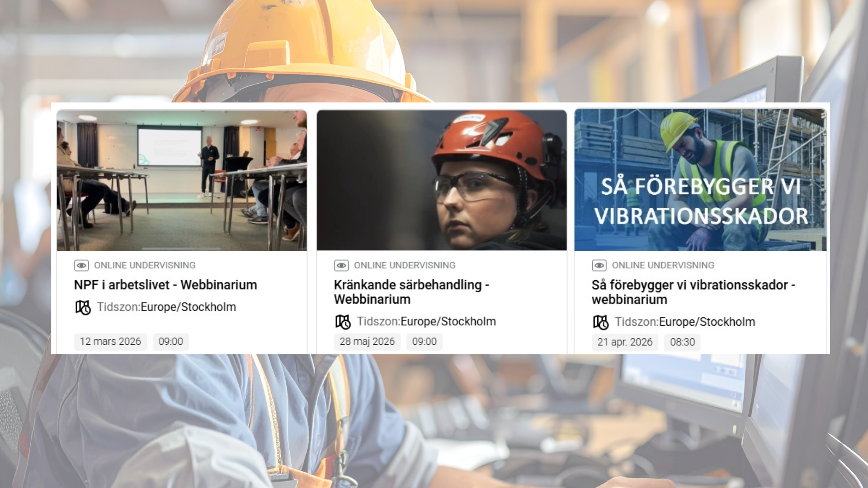Click the 09:00 time chip on NPF card

point(171,342)
